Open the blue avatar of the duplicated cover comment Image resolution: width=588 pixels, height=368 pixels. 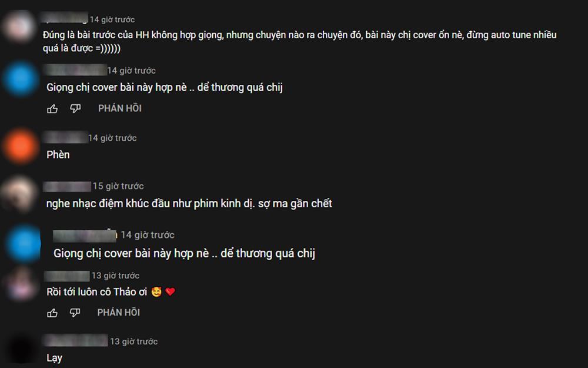pos(24,243)
